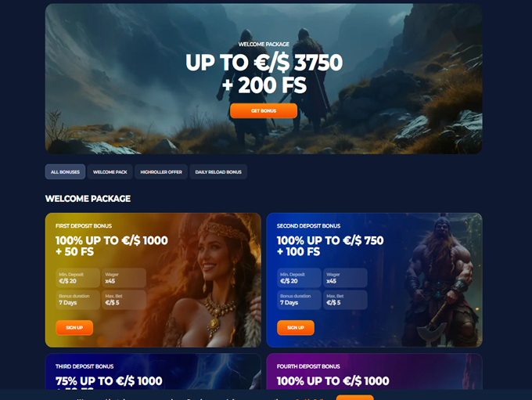Click SIGN UP on Second Deposit Bonus card

coord(296,328)
